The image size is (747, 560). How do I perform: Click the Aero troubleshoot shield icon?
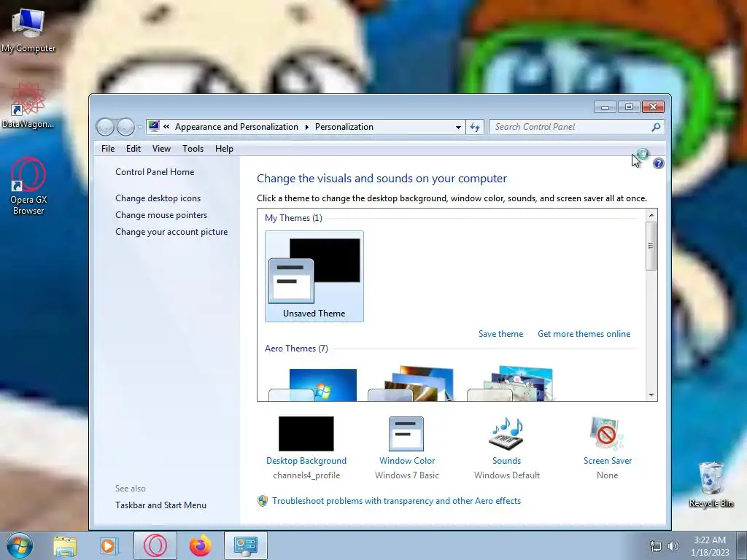(x=262, y=501)
